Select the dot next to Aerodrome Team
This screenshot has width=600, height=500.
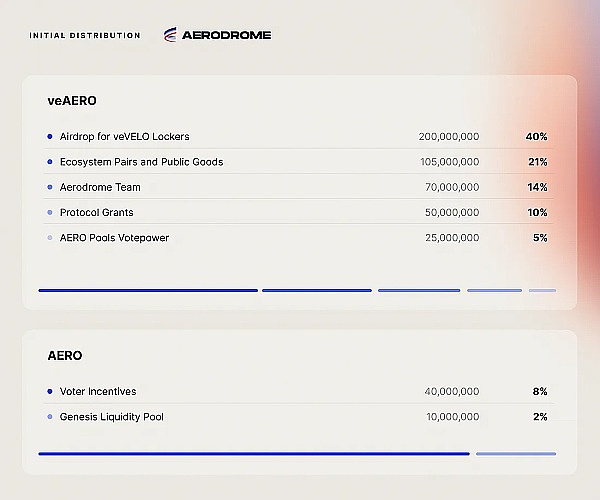click(50, 187)
